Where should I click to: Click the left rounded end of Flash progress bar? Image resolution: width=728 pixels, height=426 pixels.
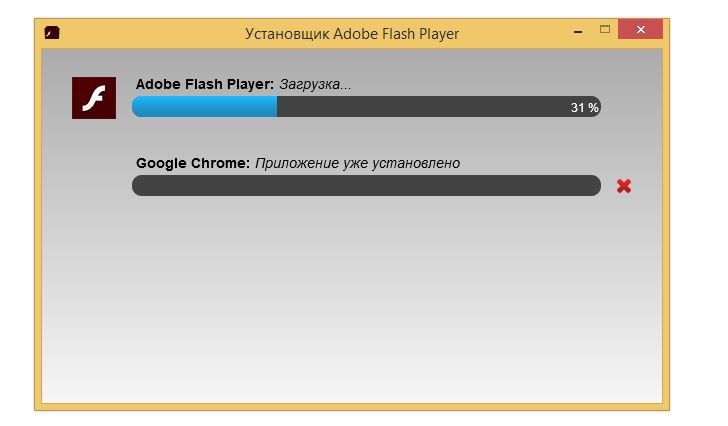pyautogui.click(x=138, y=107)
